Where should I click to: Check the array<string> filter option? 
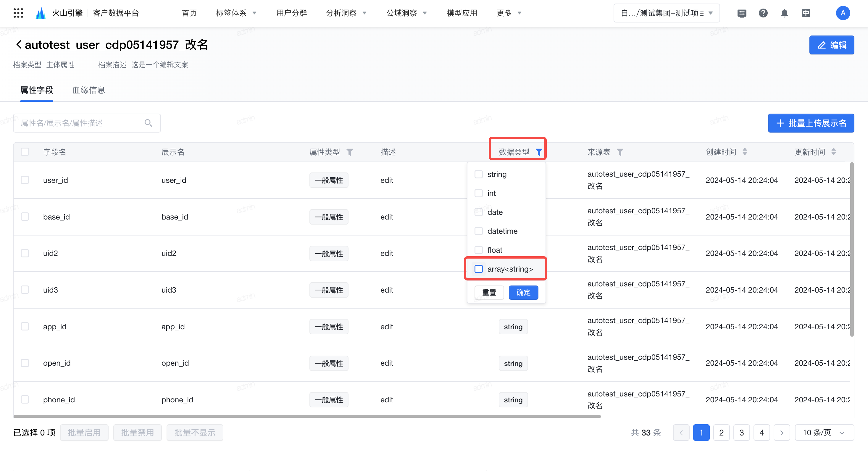[x=478, y=269]
